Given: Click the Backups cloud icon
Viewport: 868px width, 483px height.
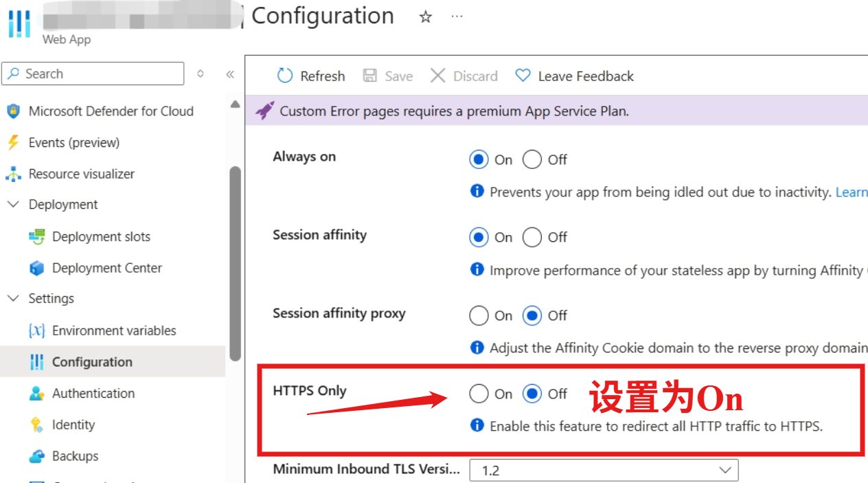Looking at the screenshot, I should pyautogui.click(x=37, y=456).
